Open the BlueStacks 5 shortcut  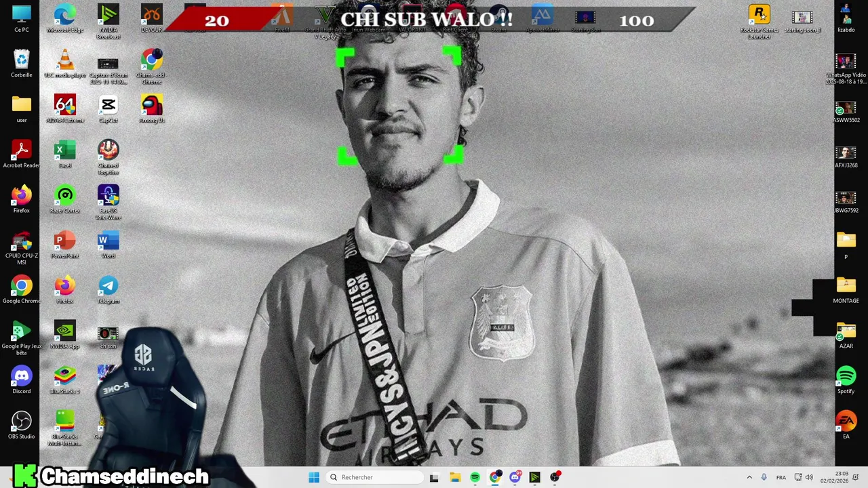pyautogui.click(x=65, y=380)
